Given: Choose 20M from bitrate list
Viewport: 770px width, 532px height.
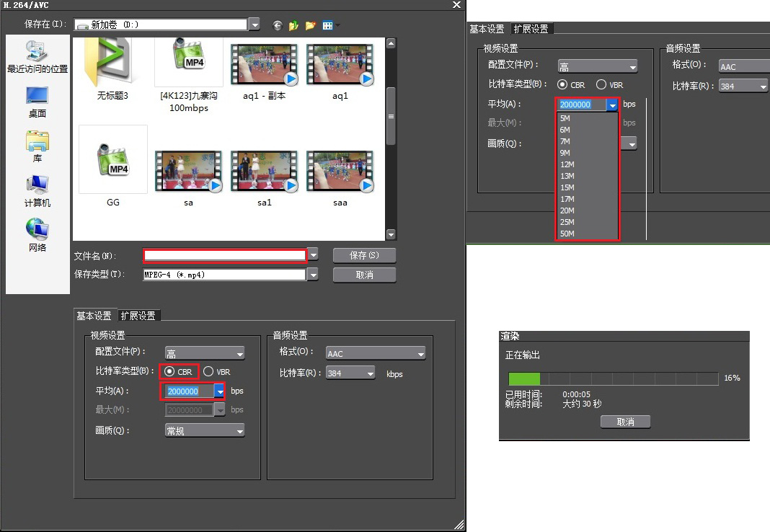Looking at the screenshot, I should click(x=588, y=210).
